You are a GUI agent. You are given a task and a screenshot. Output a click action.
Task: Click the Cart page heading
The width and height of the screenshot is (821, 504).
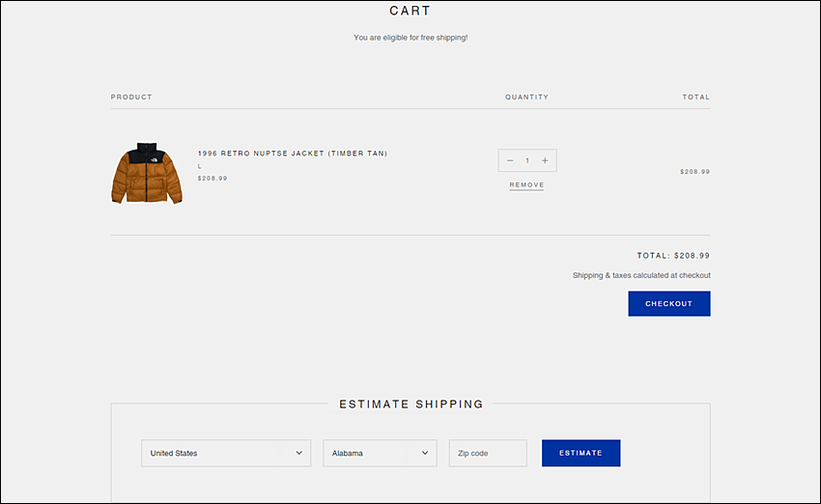point(410,11)
